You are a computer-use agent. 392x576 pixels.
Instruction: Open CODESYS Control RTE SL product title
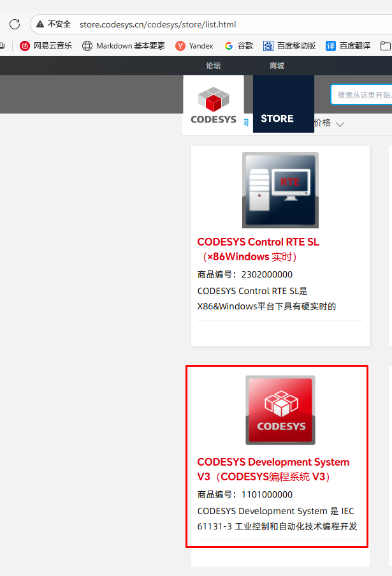coord(258,249)
